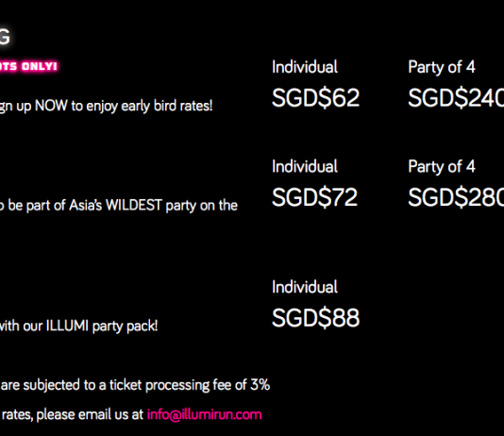
Task: Select the SGD$62 individual early bird price
Action: [x=315, y=97]
